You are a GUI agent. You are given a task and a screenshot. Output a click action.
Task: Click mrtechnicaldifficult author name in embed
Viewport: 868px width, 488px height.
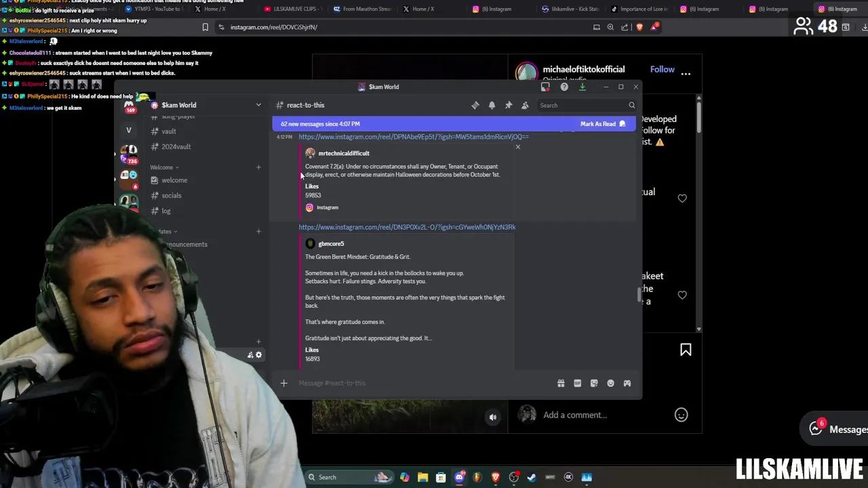[x=344, y=153]
